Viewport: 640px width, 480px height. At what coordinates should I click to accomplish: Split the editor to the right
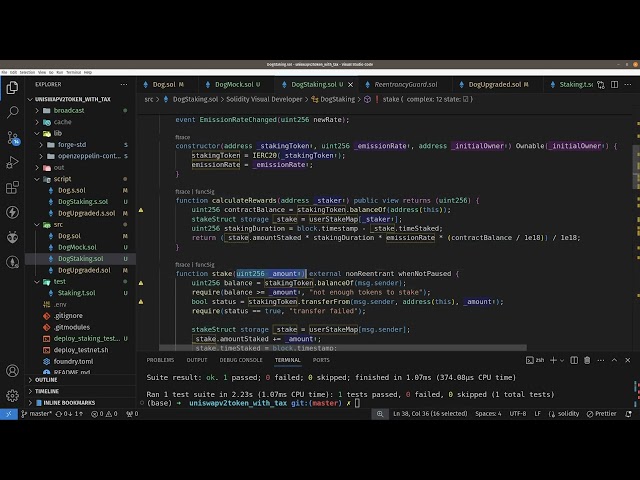pos(614,84)
